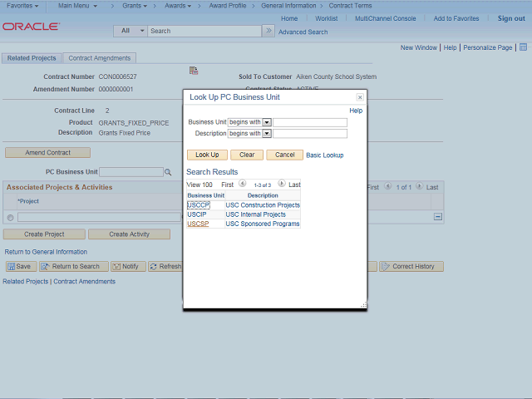532x399 pixels.
Task: Choose the USC Internal Projects description
Action: tap(255, 214)
